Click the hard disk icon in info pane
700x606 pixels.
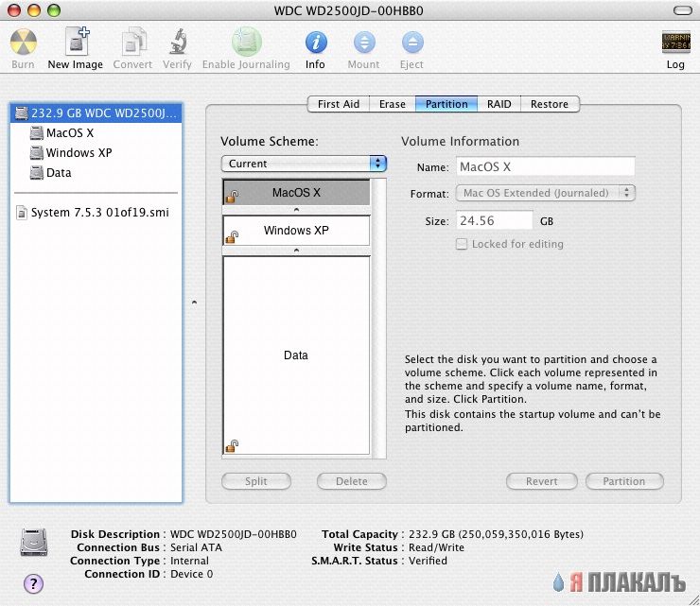tap(33, 543)
